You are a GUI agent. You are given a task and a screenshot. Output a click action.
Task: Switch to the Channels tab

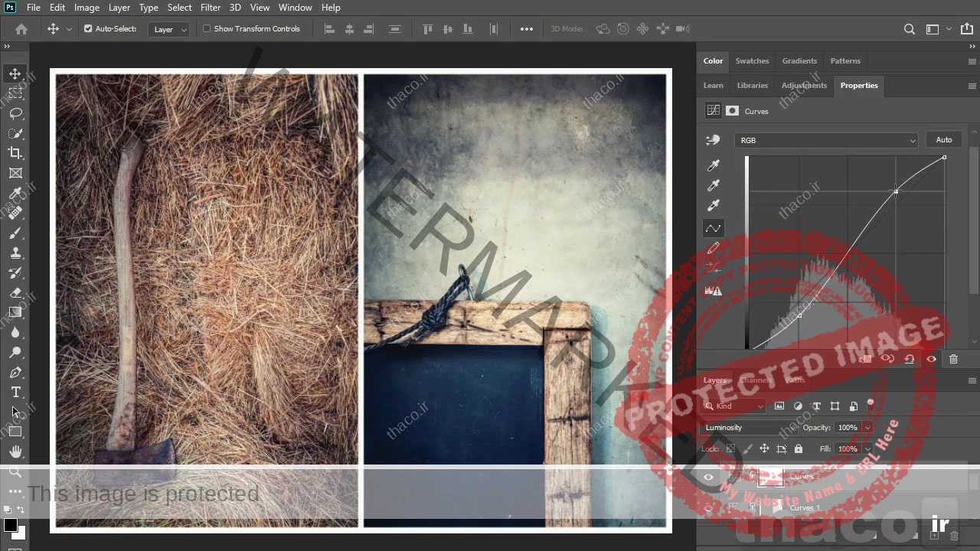pos(756,380)
